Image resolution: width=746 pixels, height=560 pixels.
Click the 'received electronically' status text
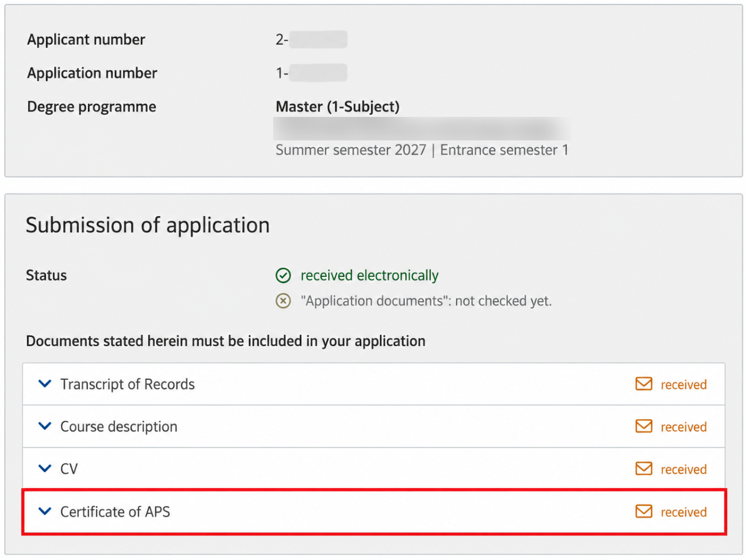pos(369,275)
